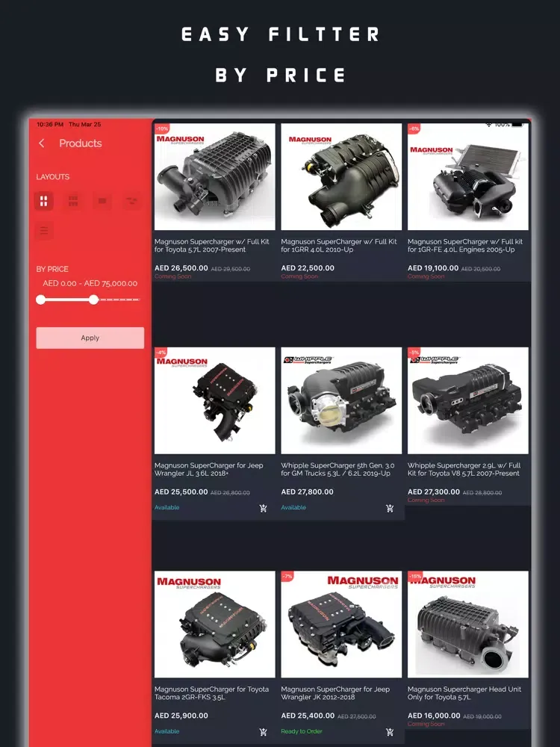Click the minimum price slider handle
This screenshot has width=560, height=747.
tap(41, 300)
